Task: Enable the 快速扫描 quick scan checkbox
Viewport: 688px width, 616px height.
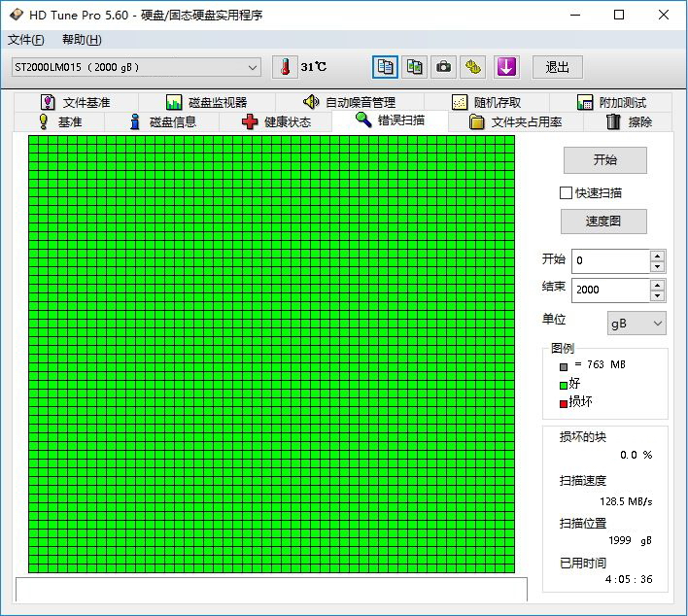Action: (567, 192)
